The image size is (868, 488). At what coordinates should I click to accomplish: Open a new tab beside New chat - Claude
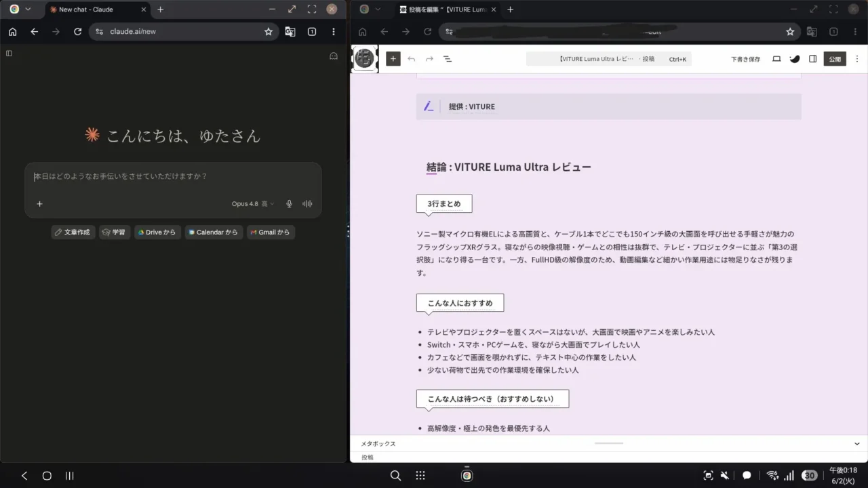coord(160,9)
